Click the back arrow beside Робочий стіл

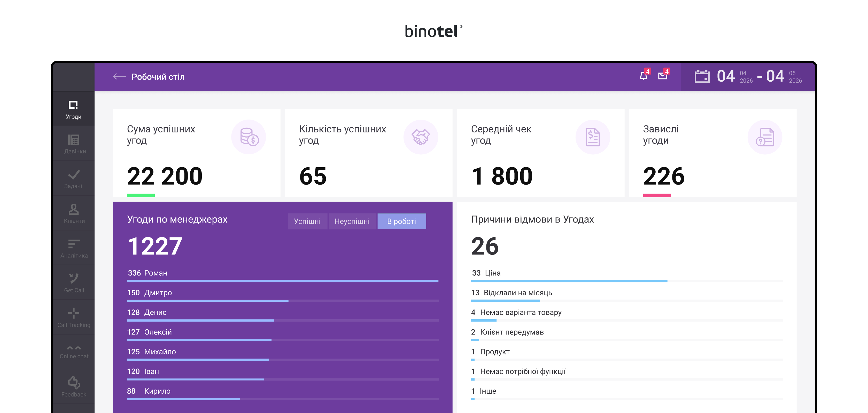point(119,77)
